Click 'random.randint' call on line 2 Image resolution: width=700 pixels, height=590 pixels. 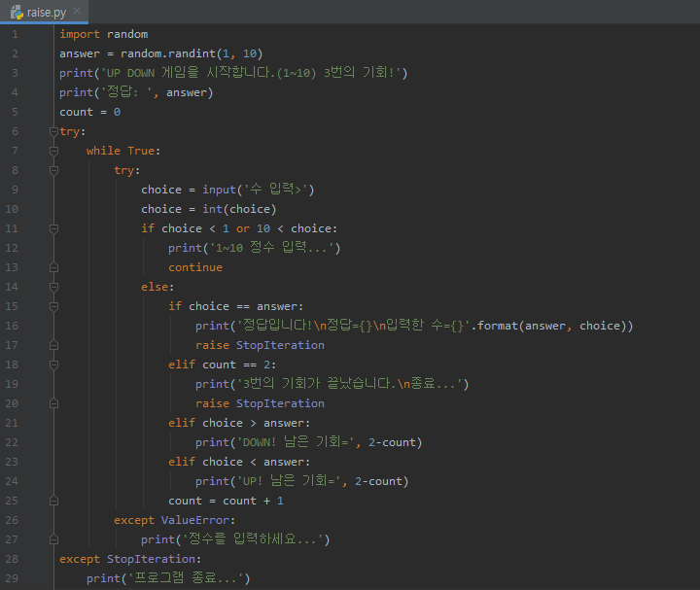pyautogui.click(x=168, y=53)
